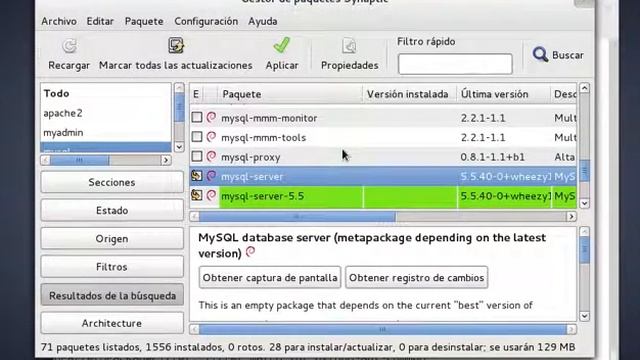Click category list scroll-up arrow
The image size is (640, 360).
[x=179, y=88]
